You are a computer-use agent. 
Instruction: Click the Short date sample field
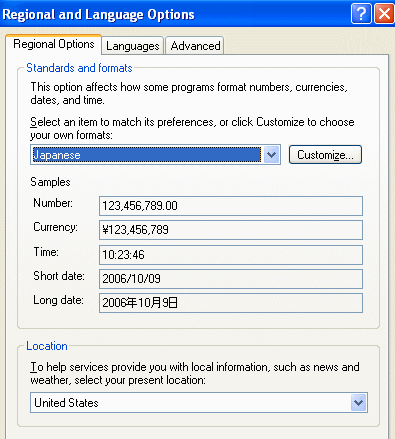click(x=231, y=279)
